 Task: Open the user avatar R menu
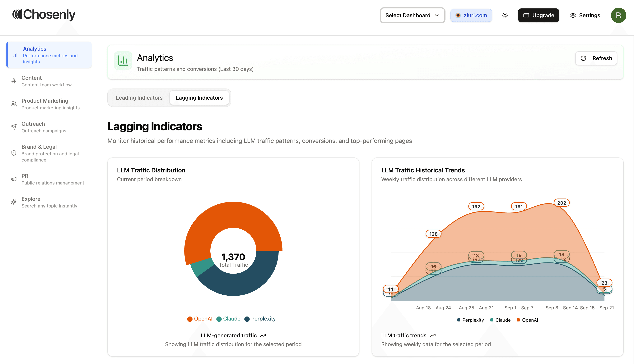click(x=618, y=16)
